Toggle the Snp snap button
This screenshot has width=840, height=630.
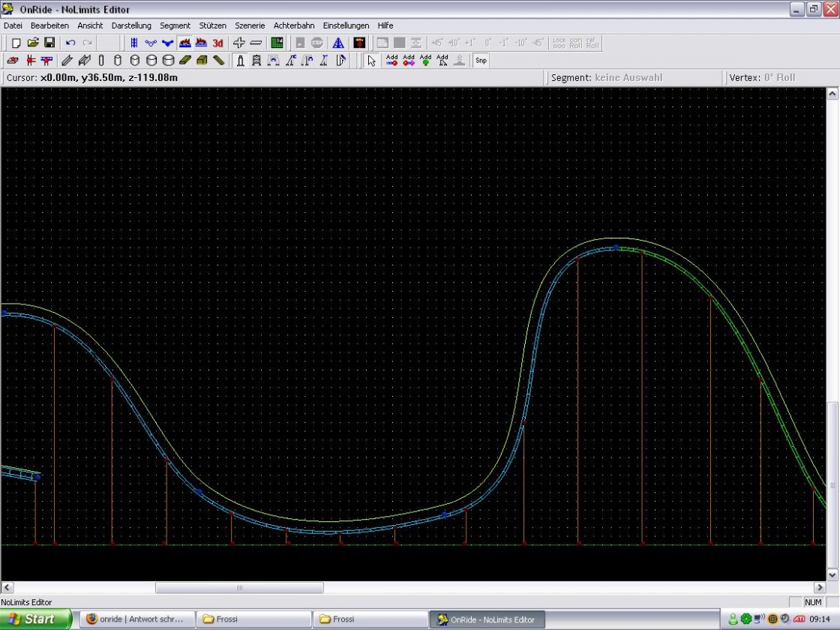pyautogui.click(x=481, y=61)
